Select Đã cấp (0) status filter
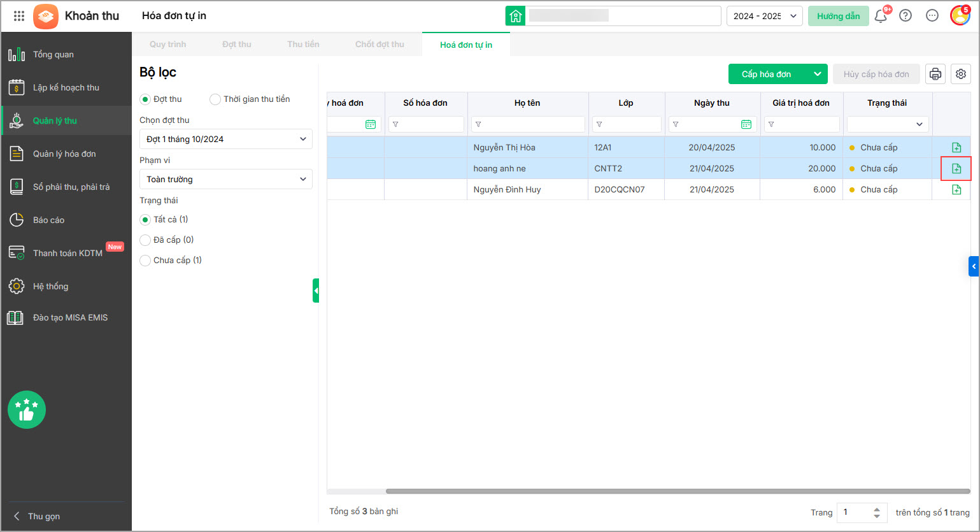The image size is (980, 532). [145, 240]
